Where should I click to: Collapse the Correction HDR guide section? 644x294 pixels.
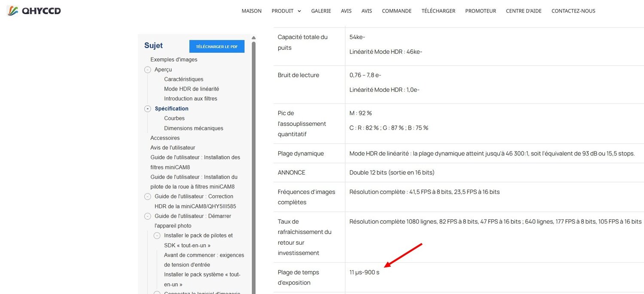148,197
